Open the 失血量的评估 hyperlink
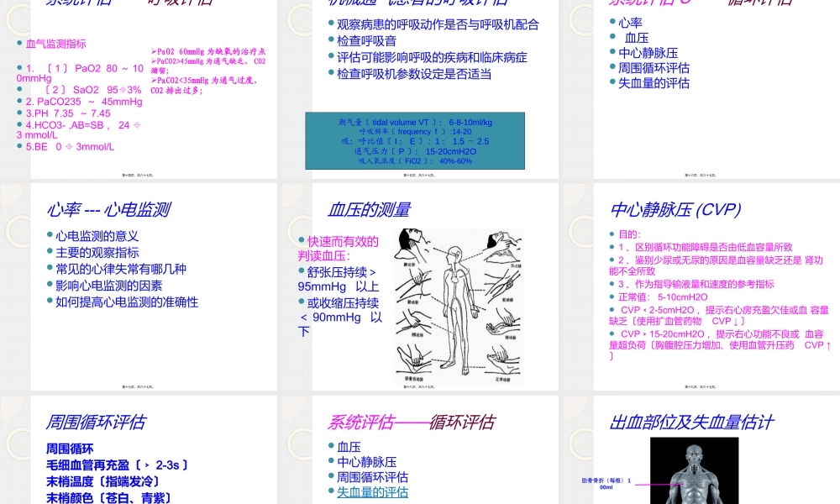840x504 pixels. pyautogui.click(x=374, y=492)
